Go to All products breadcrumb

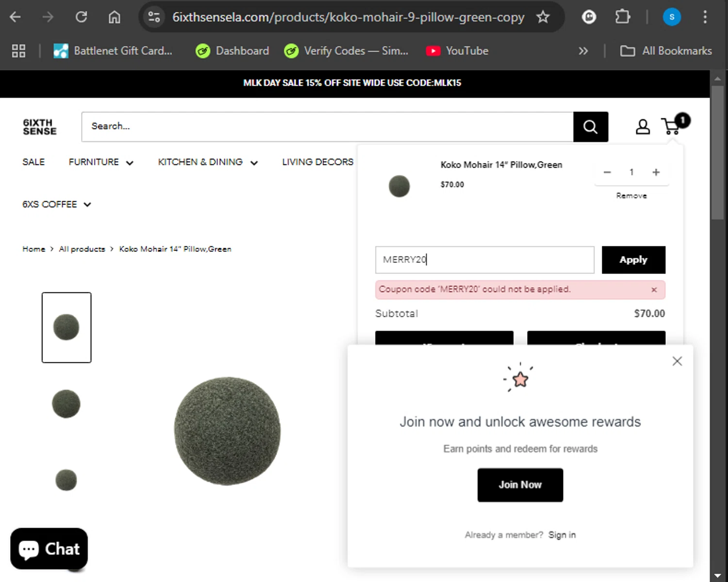click(82, 249)
